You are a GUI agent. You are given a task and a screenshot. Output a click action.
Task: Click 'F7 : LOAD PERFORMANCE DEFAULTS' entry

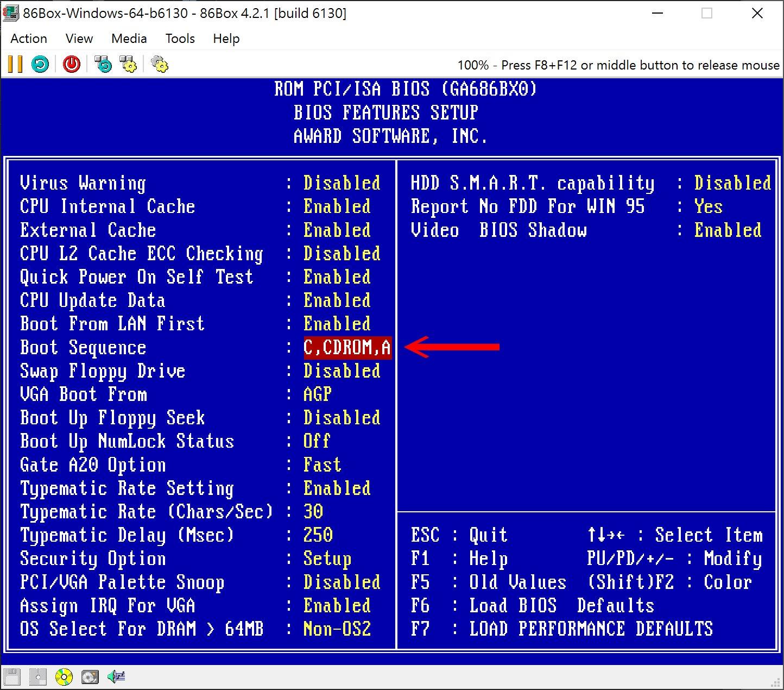click(562, 629)
